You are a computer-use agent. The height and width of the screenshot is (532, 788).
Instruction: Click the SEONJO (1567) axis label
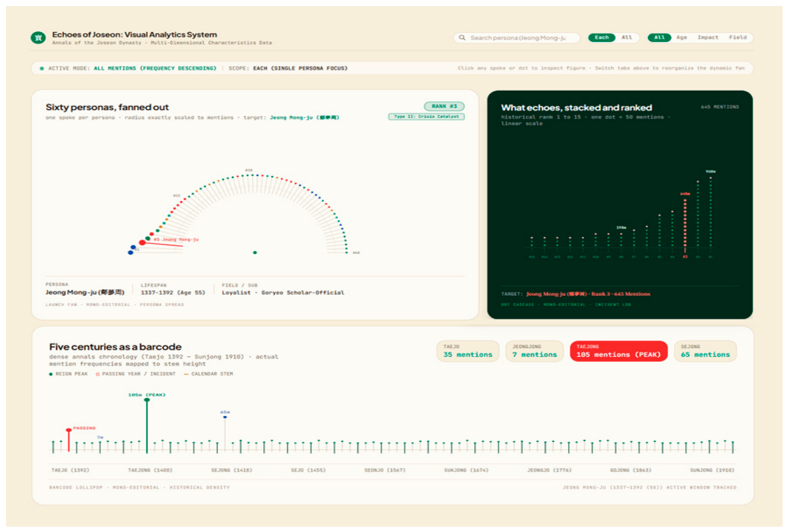tap(385, 470)
